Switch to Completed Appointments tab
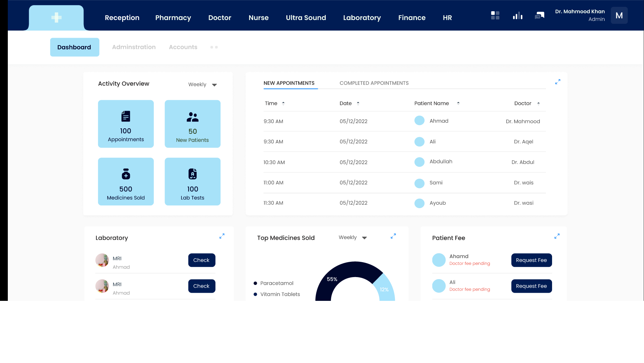 [374, 83]
